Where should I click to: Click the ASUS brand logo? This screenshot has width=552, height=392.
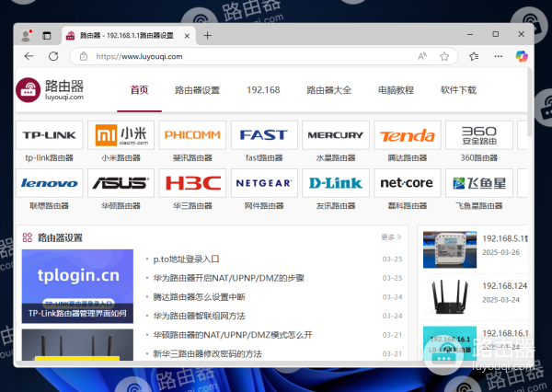tap(121, 183)
